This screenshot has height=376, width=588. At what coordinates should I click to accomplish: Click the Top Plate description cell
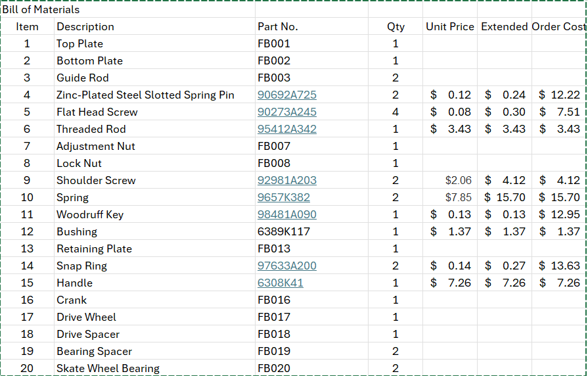[79, 44]
